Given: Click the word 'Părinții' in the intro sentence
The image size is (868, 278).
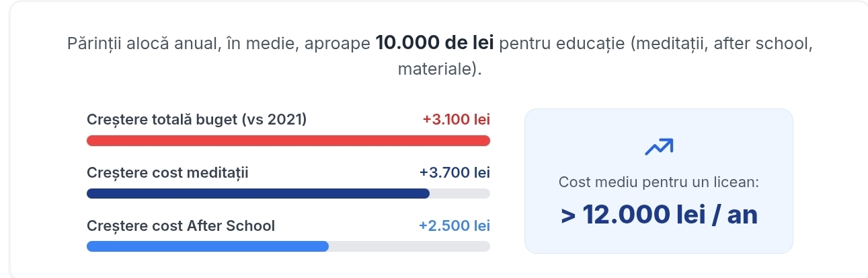Looking at the screenshot, I should pos(93,44).
